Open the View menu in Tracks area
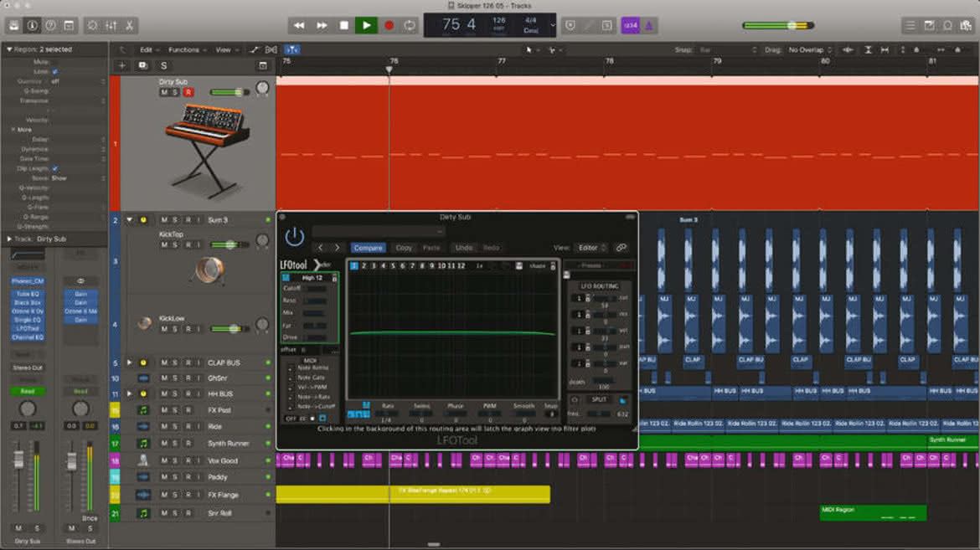Screen dimensions: 980x550 [x=225, y=50]
